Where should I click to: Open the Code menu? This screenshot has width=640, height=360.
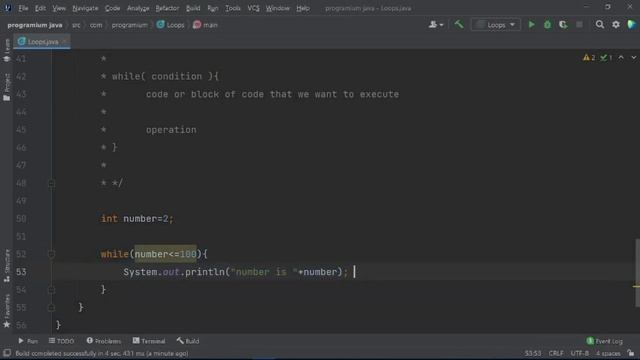112,8
